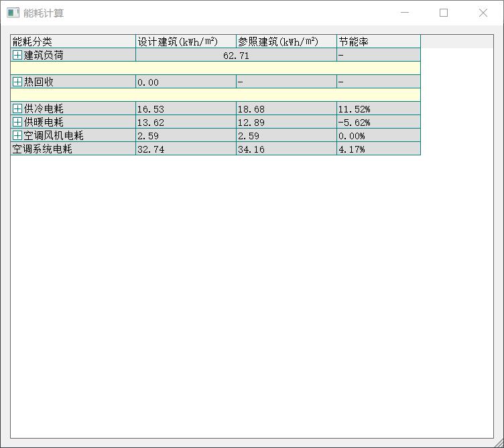Click the -5.62% heating savings cell

point(378,123)
